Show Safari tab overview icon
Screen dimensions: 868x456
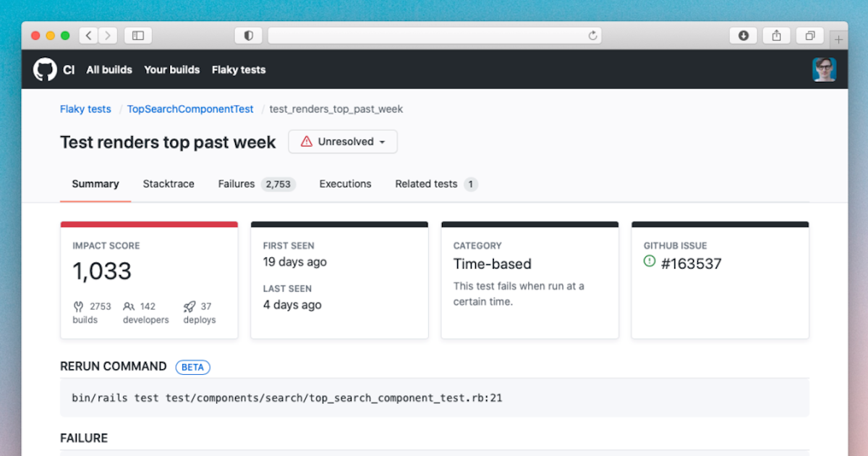tap(810, 35)
